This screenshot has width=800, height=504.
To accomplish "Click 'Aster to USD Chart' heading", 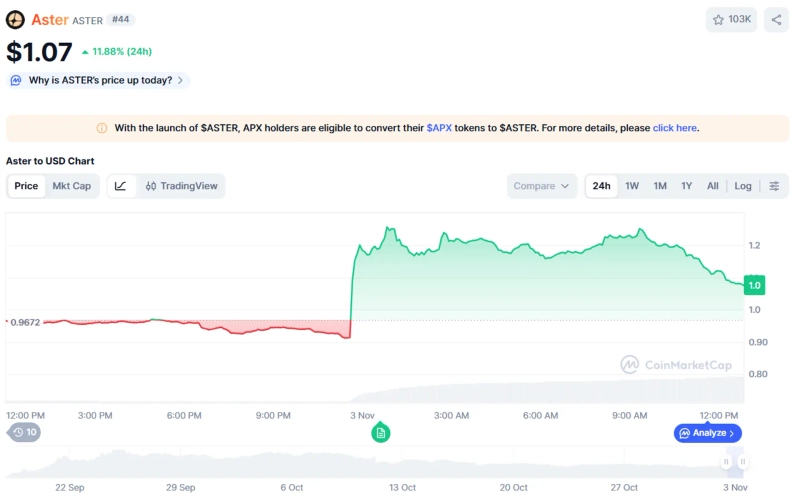I will tap(50, 161).
